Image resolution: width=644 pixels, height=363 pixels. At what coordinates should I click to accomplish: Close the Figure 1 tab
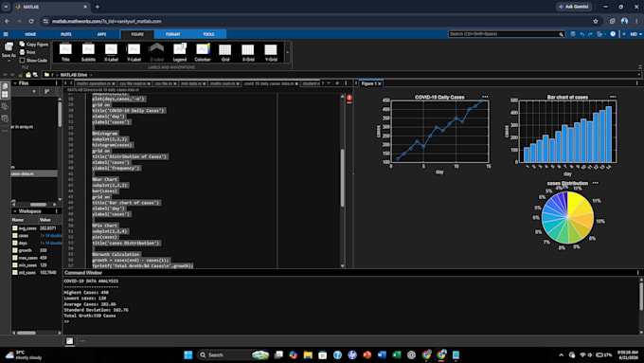(380, 83)
